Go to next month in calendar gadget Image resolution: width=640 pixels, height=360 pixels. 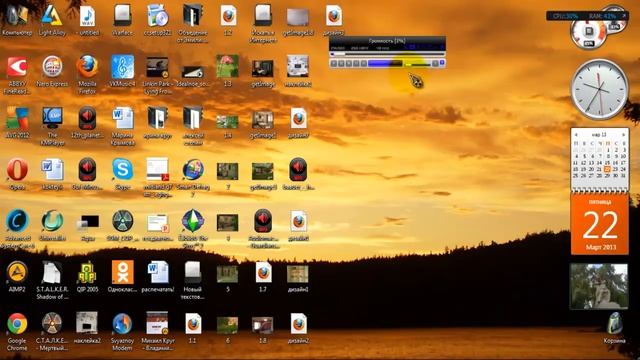click(x=624, y=135)
